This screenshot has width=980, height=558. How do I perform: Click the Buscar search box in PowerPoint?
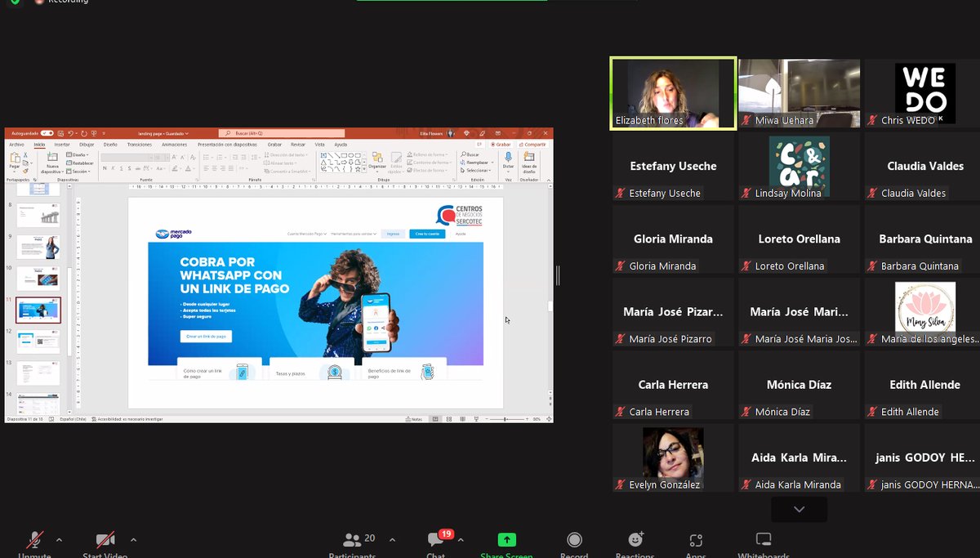282,133
